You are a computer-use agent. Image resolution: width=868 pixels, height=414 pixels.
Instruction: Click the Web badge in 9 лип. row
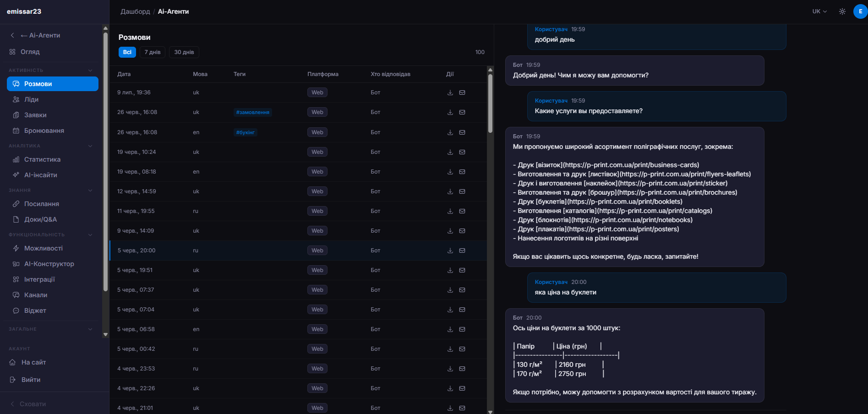(x=317, y=93)
